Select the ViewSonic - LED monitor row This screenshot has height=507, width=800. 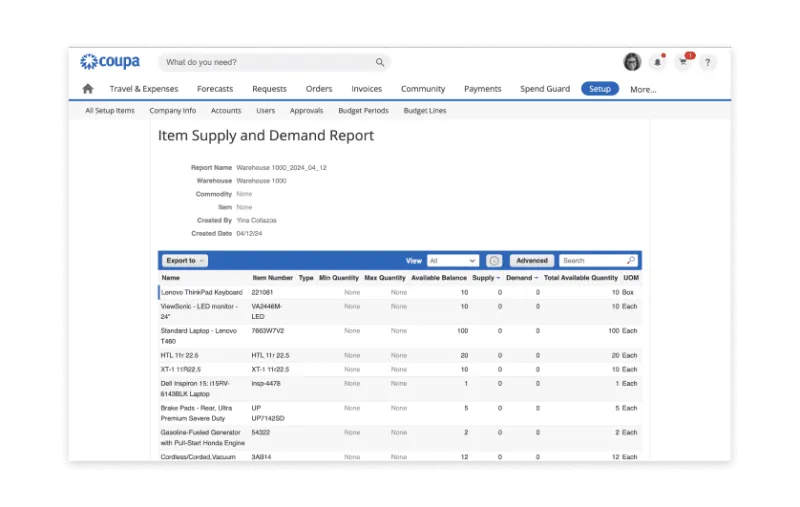pyautogui.click(x=399, y=312)
